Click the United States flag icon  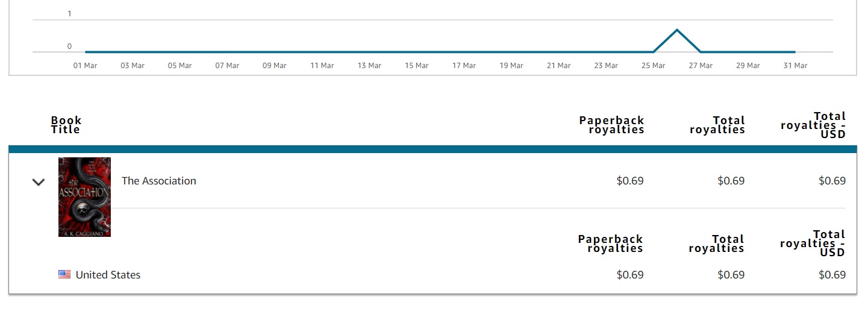tap(64, 275)
